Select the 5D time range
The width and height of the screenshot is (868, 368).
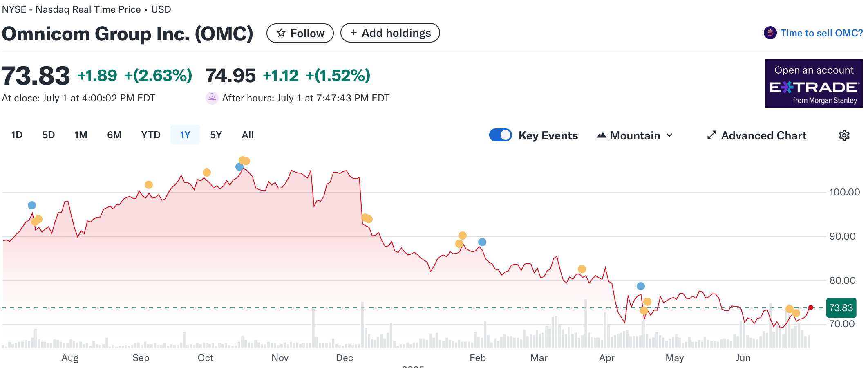(49, 135)
